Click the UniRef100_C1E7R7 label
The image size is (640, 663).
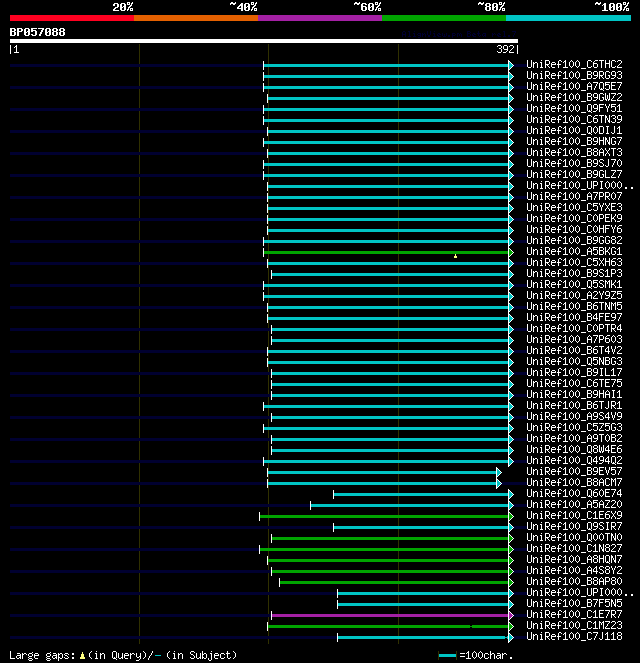tap(574, 614)
